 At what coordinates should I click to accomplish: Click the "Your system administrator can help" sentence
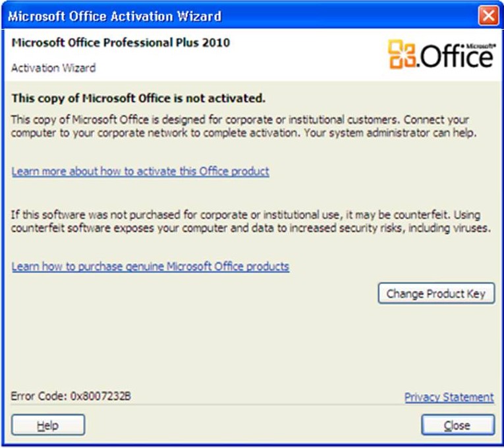tap(401, 133)
